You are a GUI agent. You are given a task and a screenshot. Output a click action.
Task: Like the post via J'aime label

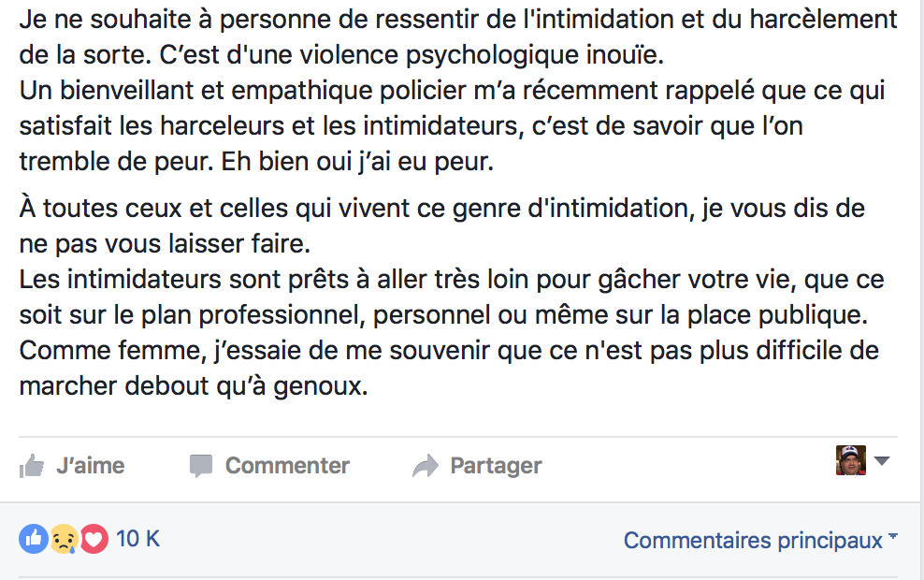pos(90,466)
